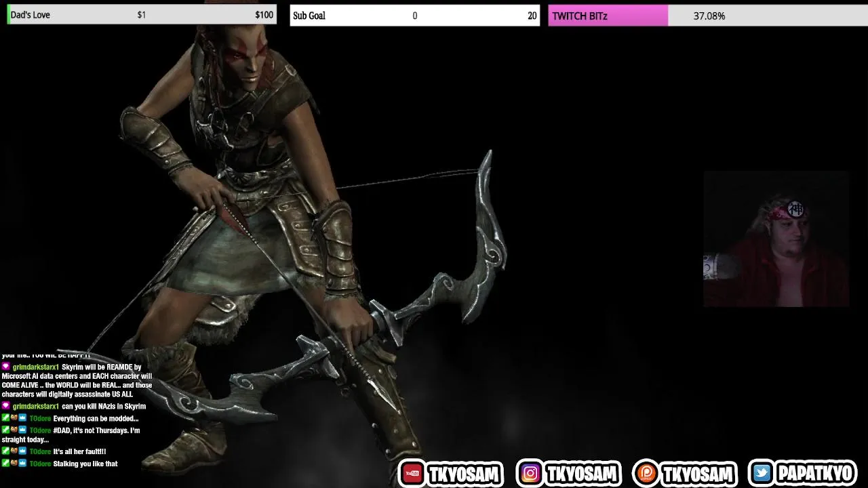
Task: Click the "$100" goal amount in Dad's Love bar
Action: (x=264, y=15)
